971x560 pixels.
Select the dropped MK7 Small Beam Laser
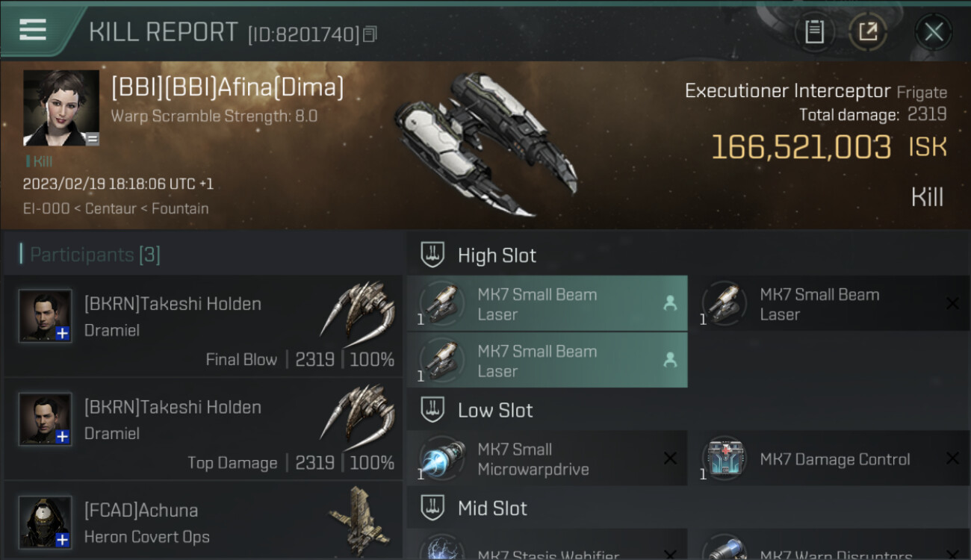point(828,304)
